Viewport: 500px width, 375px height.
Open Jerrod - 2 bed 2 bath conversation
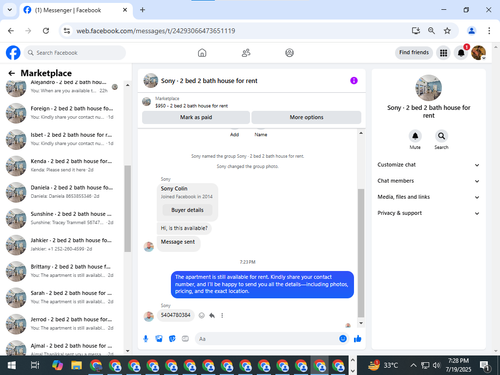[x=63, y=323]
